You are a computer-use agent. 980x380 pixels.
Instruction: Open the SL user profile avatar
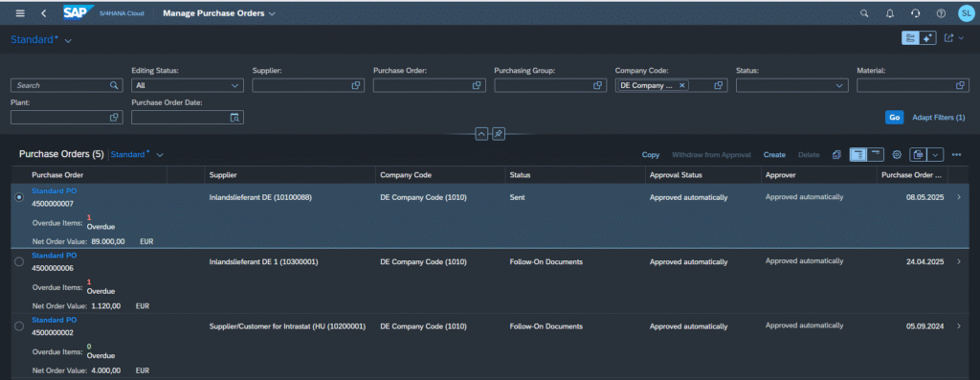coord(967,13)
